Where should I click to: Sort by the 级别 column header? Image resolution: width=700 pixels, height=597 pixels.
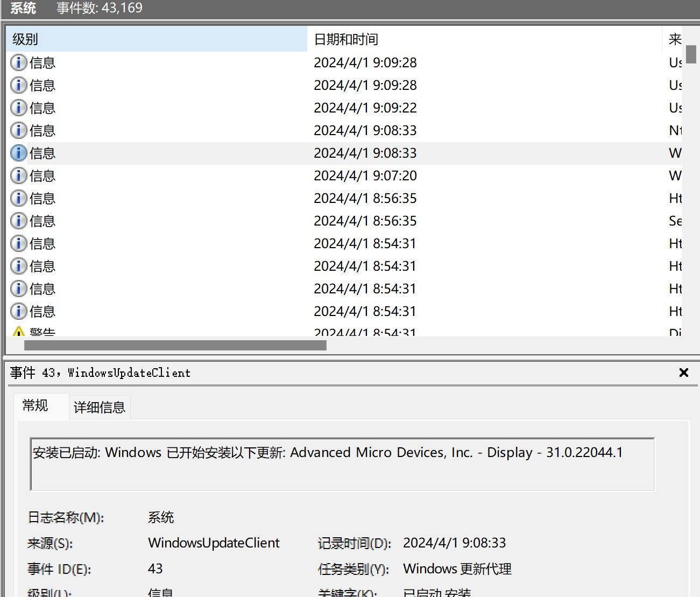[x=157, y=39]
